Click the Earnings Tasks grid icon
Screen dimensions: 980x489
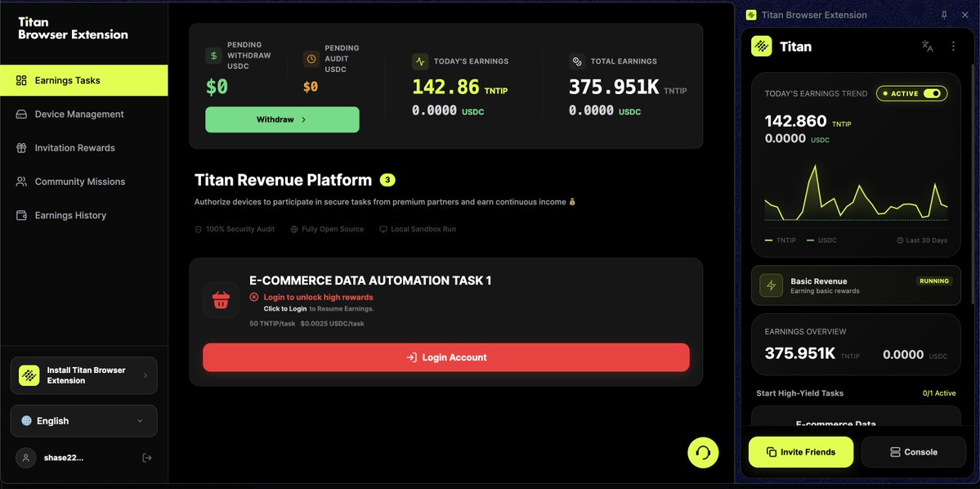[x=21, y=80]
